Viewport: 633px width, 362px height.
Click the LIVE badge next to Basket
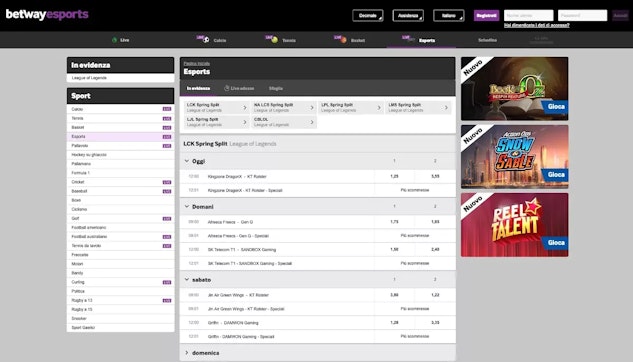[167, 128]
